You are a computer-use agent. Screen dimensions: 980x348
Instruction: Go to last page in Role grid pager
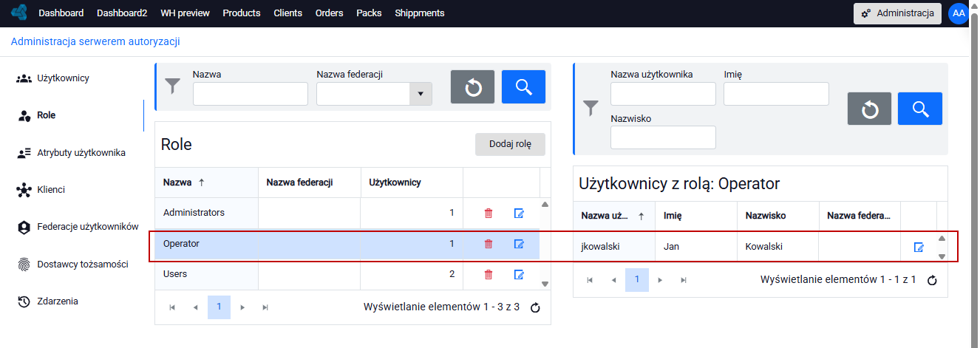point(265,307)
